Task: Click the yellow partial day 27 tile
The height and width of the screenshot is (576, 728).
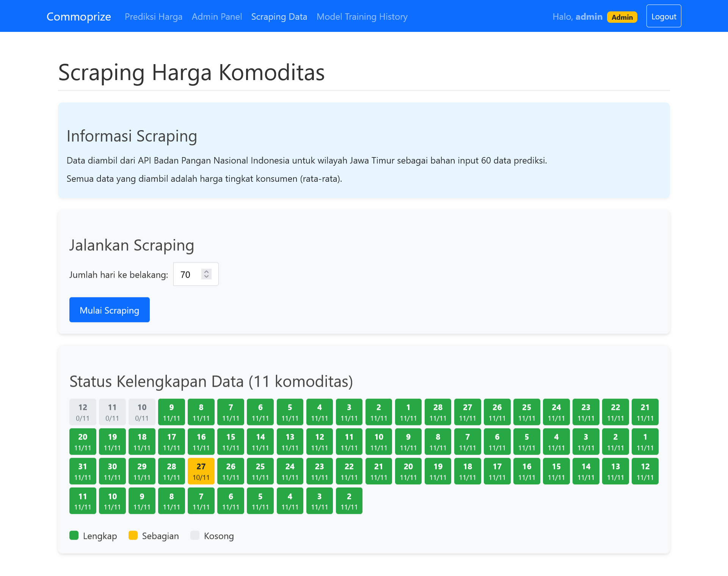Action: [201, 471]
